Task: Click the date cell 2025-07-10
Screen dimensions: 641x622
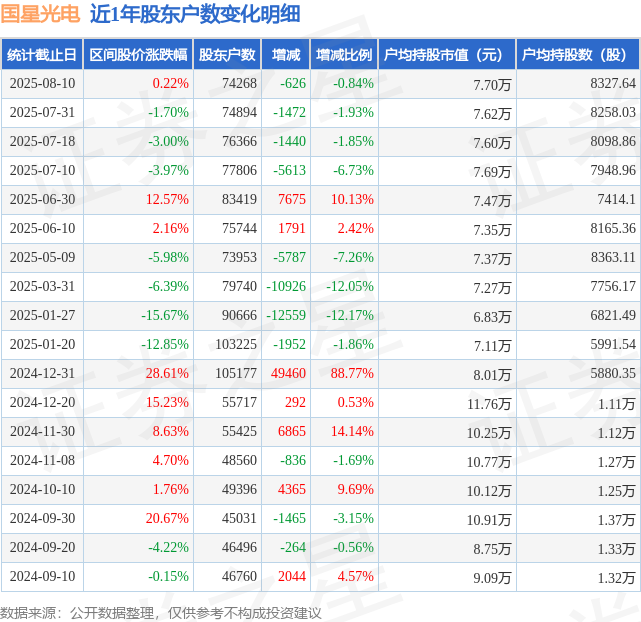Action: pyautogui.click(x=43, y=170)
